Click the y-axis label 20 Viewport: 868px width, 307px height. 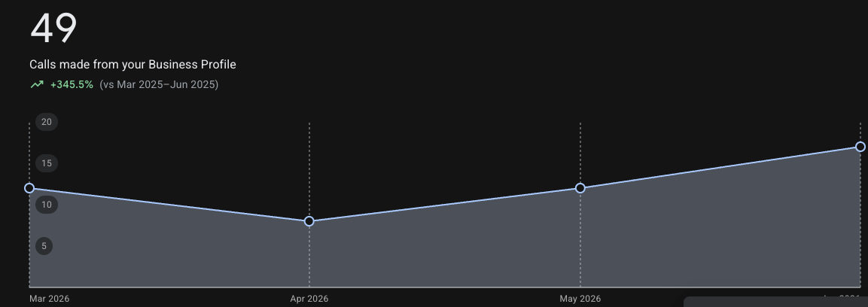tap(47, 122)
